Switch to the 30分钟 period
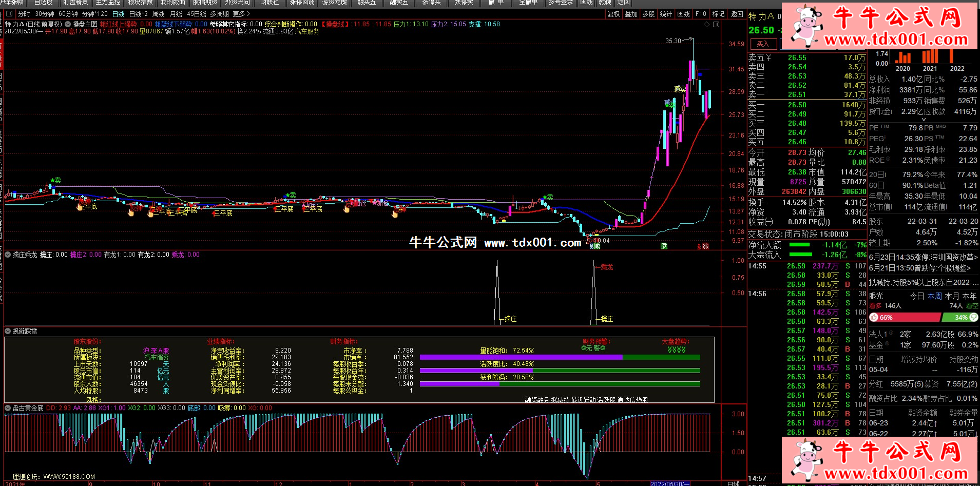 [x=45, y=14]
